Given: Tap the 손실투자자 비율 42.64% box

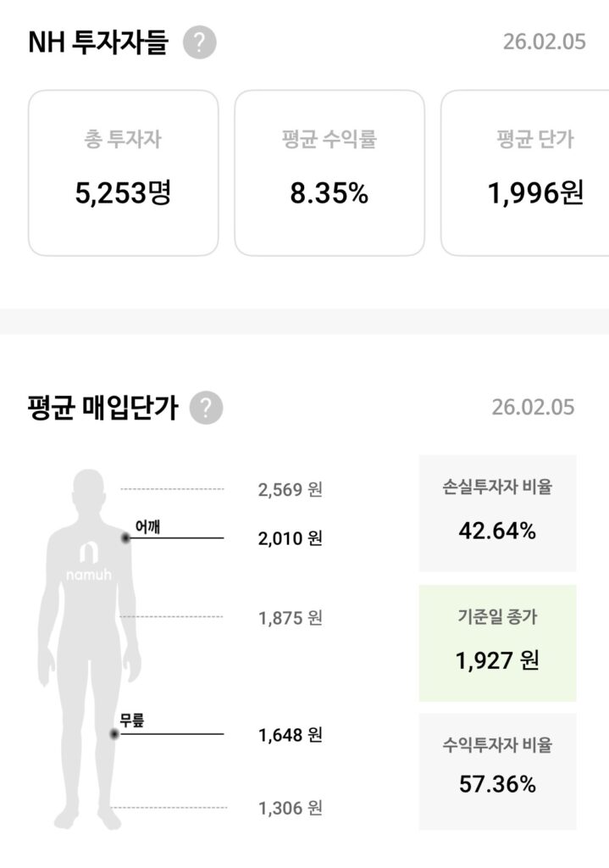Looking at the screenshot, I should click(x=497, y=513).
